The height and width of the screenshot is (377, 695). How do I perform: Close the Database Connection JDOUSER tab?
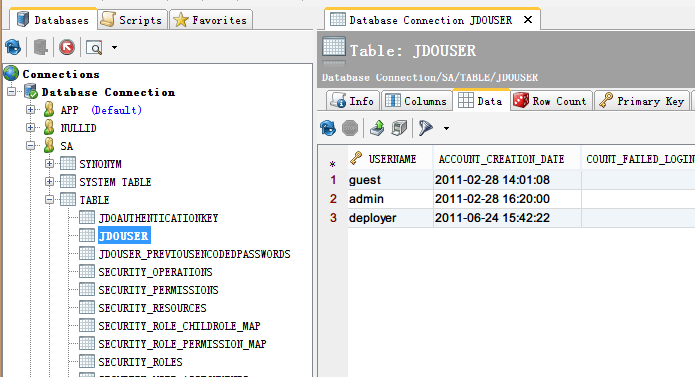(x=528, y=20)
